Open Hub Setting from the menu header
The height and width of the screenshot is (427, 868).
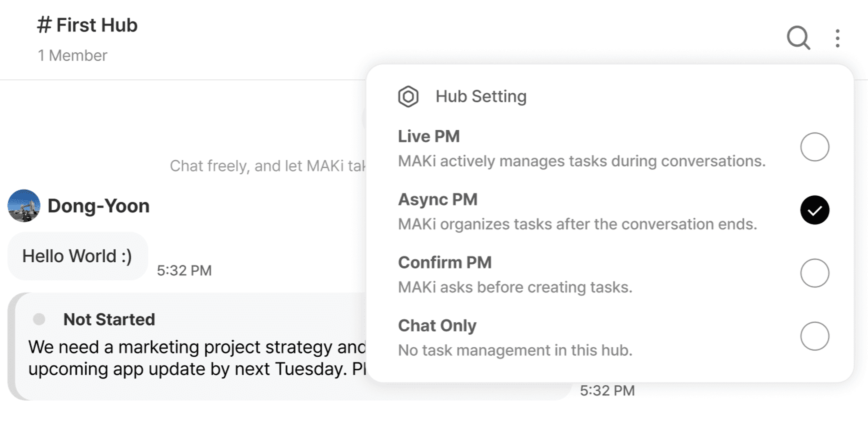tap(481, 96)
